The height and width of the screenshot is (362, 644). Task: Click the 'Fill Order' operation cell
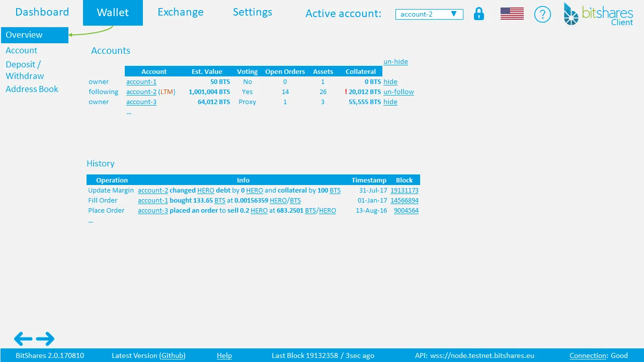tap(103, 200)
